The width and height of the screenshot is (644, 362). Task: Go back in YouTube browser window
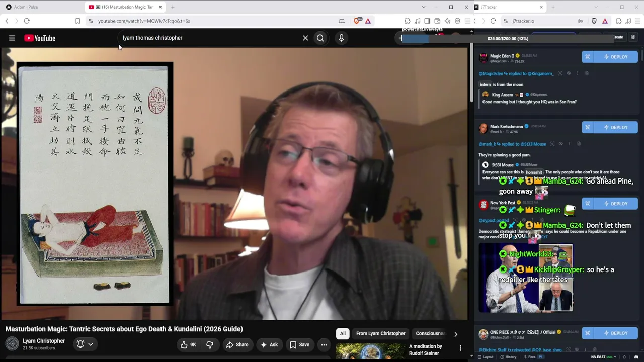(7, 21)
